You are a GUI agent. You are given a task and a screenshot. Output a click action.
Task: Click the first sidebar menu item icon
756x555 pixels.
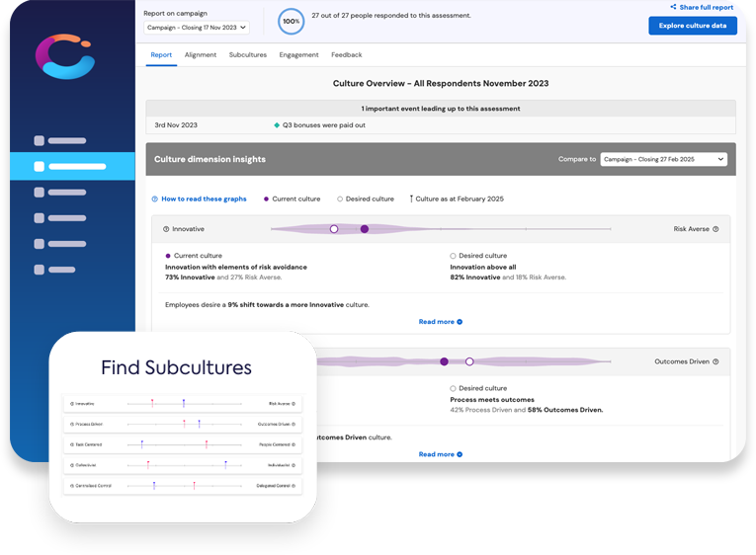[39, 141]
